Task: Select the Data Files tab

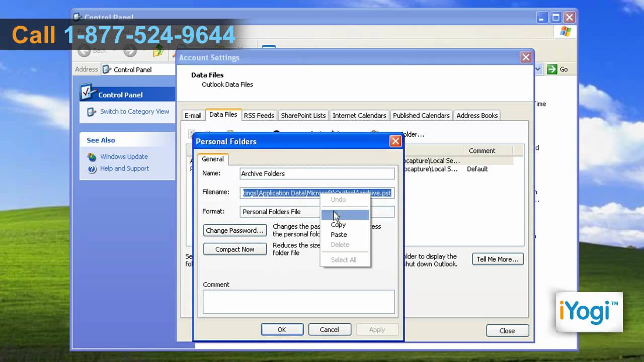Action: pyautogui.click(x=223, y=115)
